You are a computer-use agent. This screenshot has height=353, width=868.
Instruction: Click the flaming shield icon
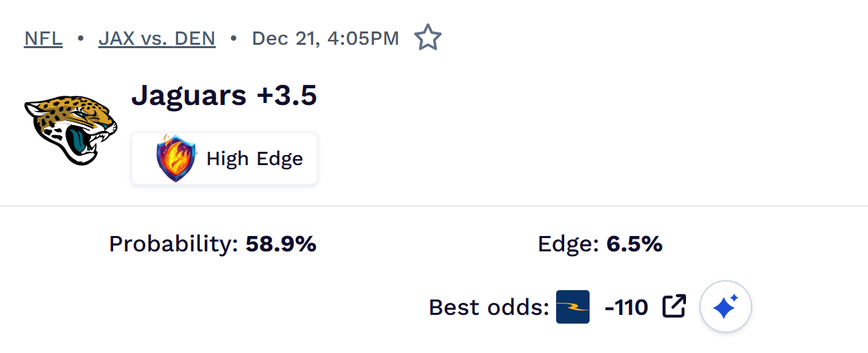click(177, 158)
